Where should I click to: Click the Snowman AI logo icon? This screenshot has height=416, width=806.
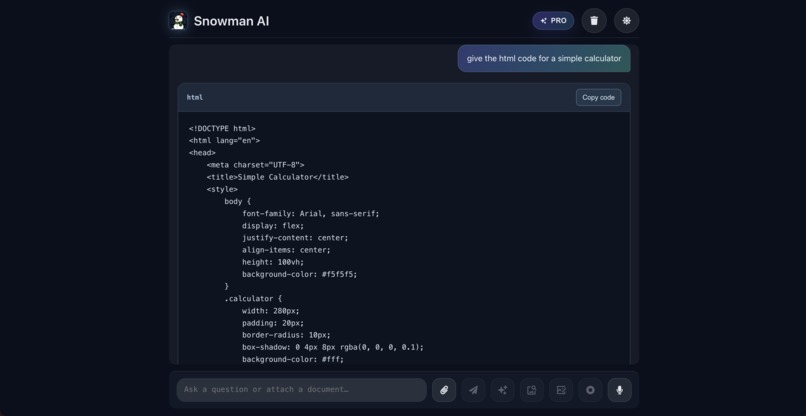click(178, 21)
